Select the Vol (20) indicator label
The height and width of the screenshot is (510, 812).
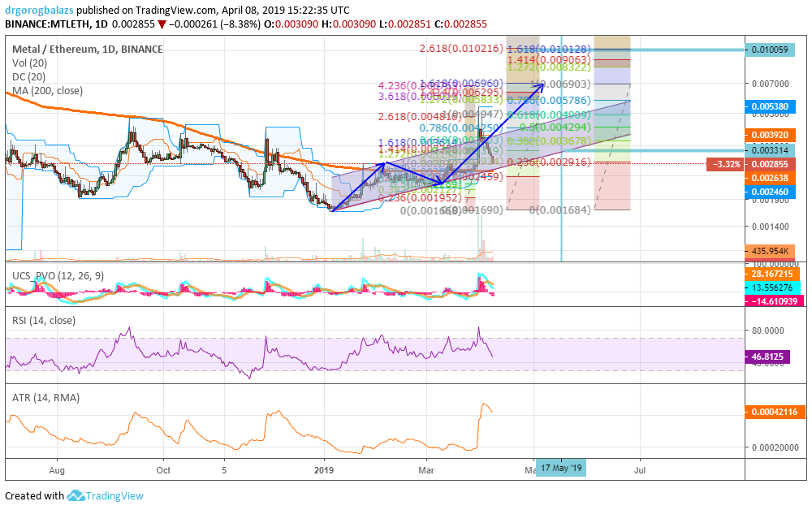[x=29, y=63]
